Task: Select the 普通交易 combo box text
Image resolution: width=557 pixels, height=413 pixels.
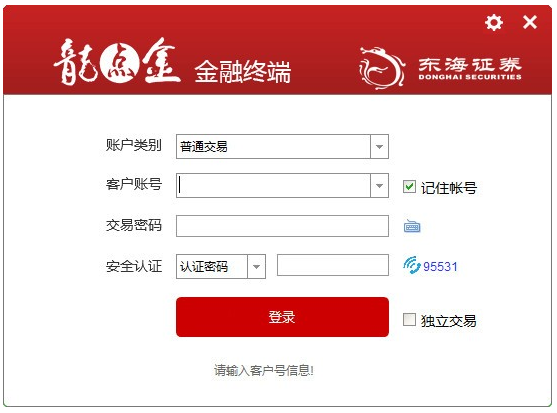Action: coord(204,147)
